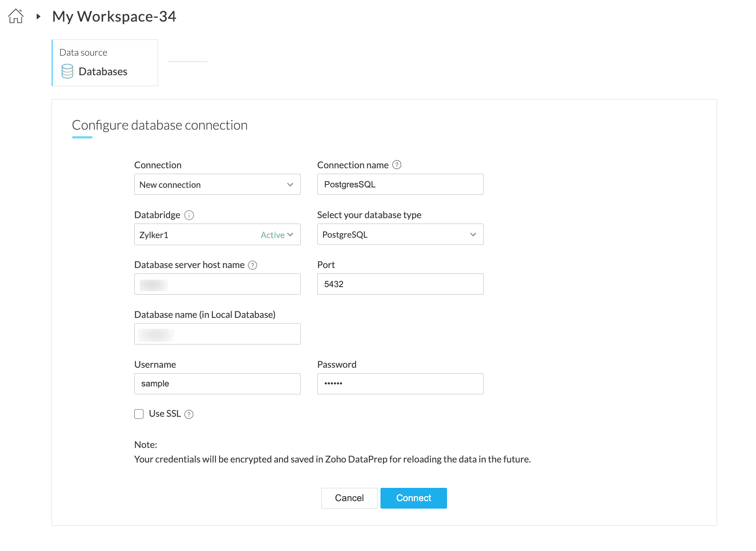Click the home icon
The height and width of the screenshot is (551, 756).
click(16, 16)
